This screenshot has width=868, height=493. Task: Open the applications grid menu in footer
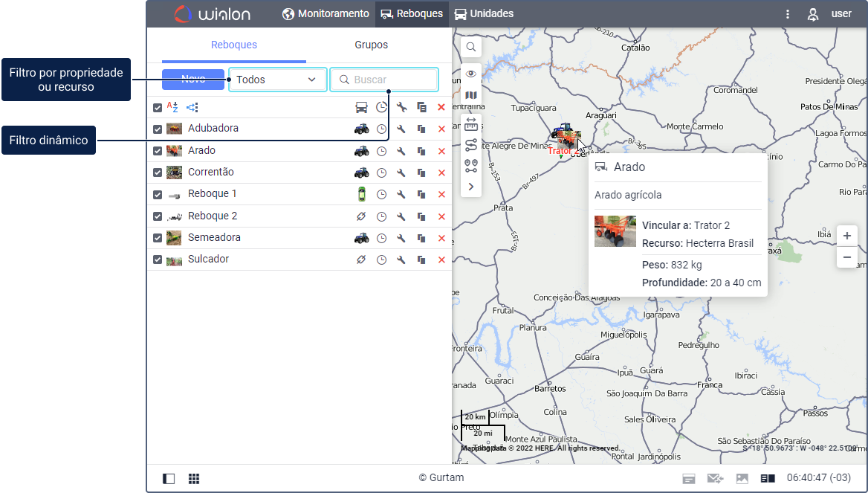(194, 479)
